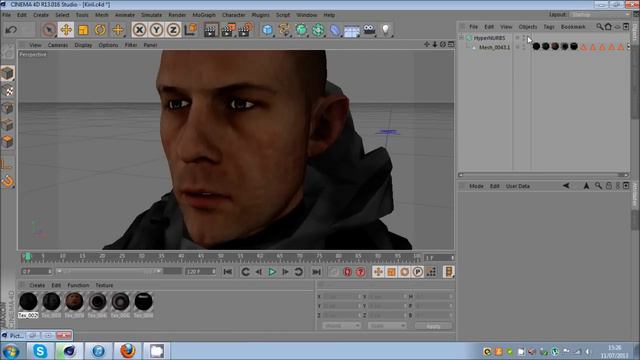Screen dimensions: 640x360
Task: Toggle the Y axis lock
Action: (156, 30)
